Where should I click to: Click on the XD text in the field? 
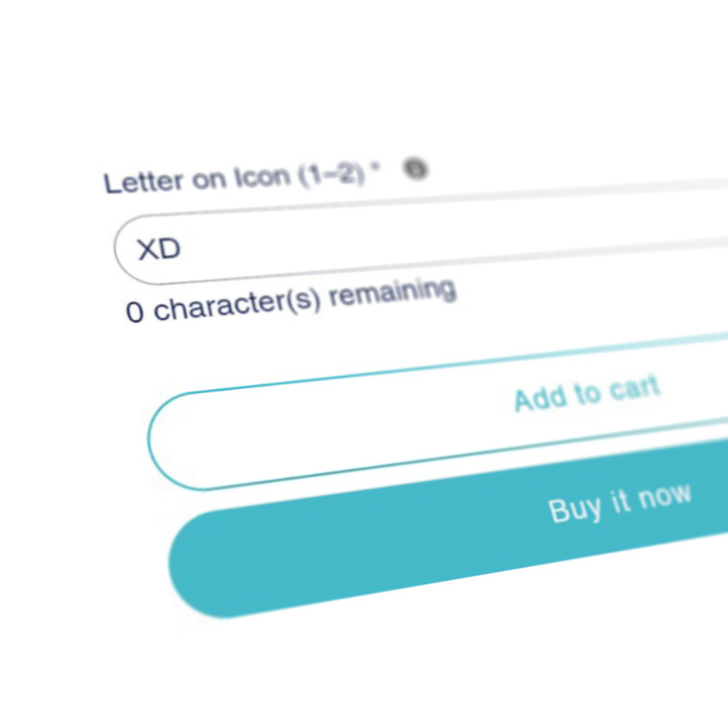pos(159,249)
